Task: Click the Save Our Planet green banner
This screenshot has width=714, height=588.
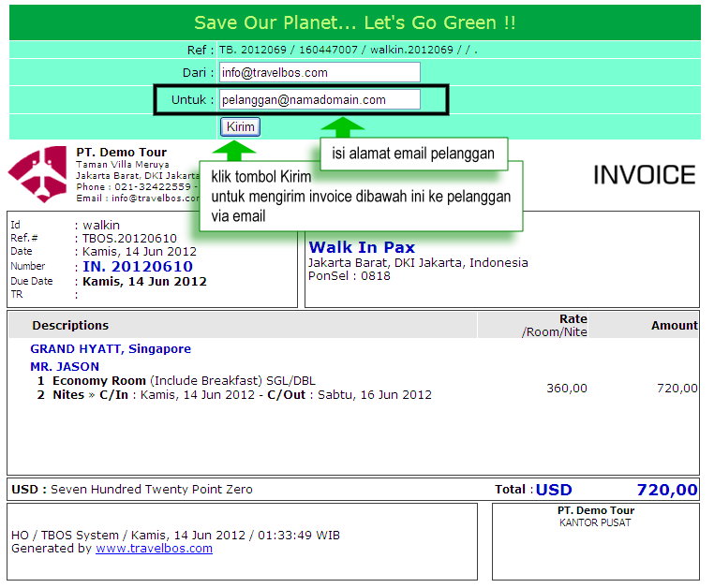Action: (355, 22)
